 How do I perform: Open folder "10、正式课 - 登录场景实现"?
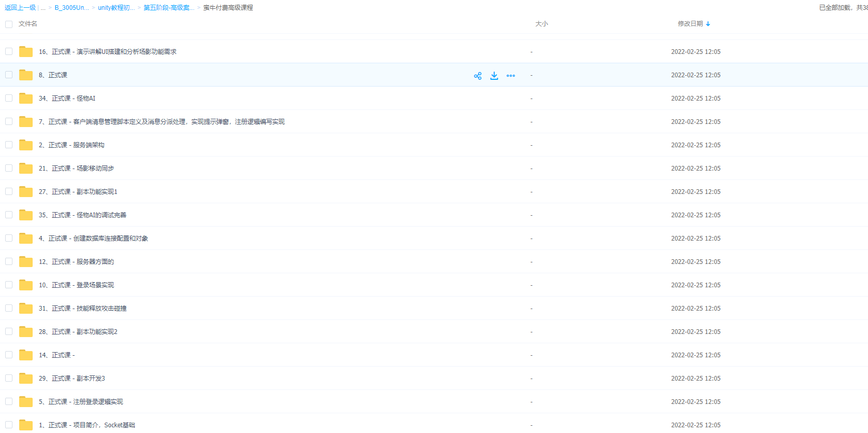(x=76, y=285)
